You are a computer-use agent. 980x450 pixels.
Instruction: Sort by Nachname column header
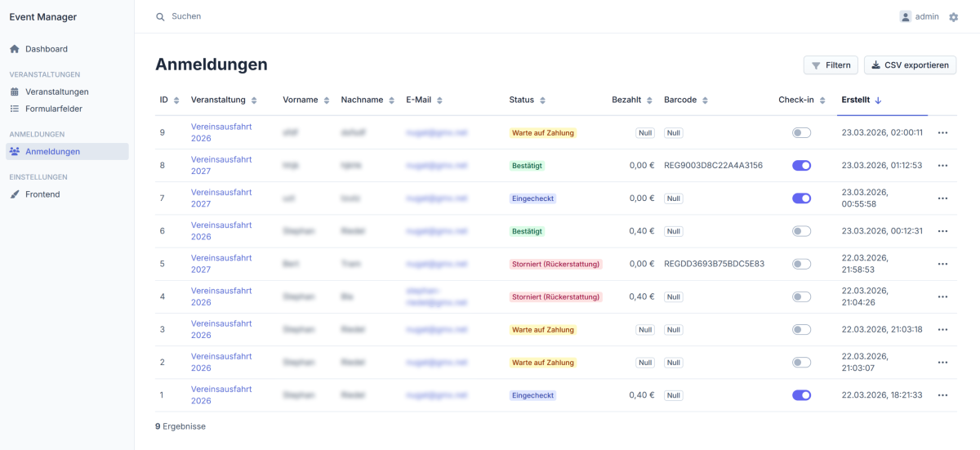tap(367, 100)
